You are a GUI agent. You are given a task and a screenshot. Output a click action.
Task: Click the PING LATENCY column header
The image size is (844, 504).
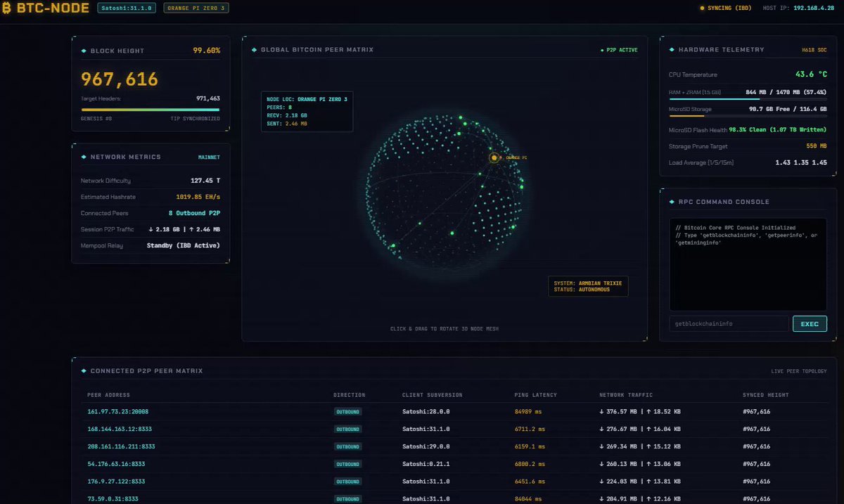(536, 395)
